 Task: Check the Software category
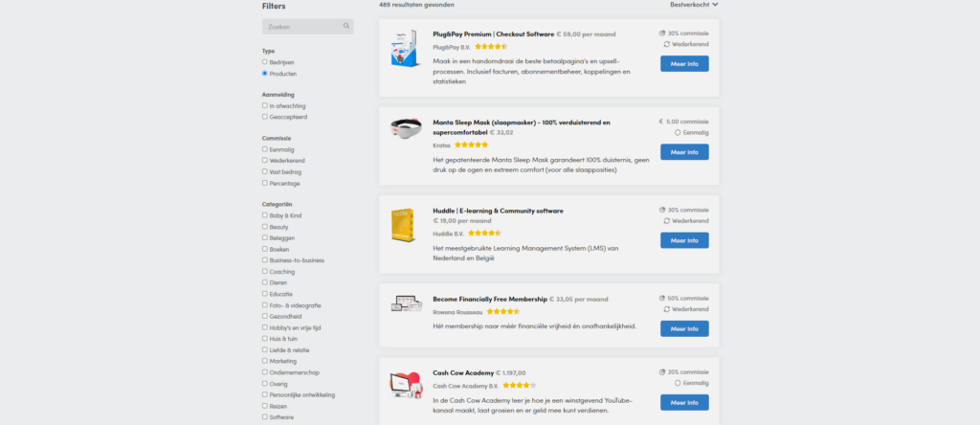[265, 416]
